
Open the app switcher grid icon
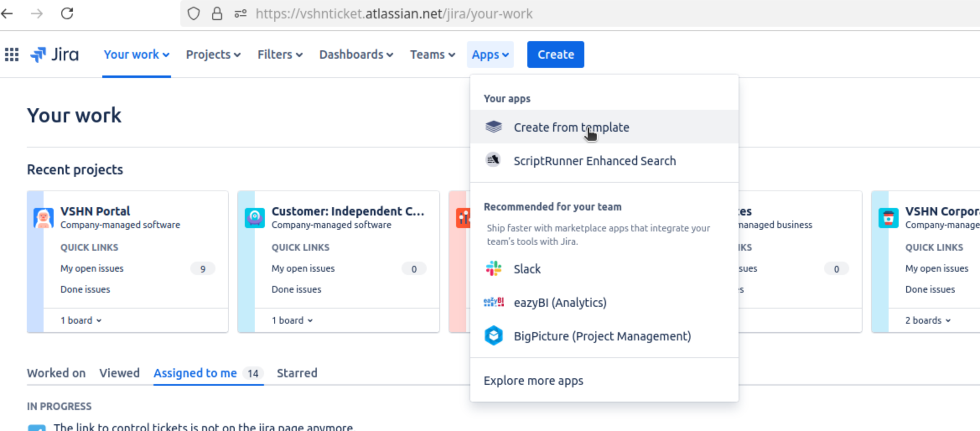12,55
